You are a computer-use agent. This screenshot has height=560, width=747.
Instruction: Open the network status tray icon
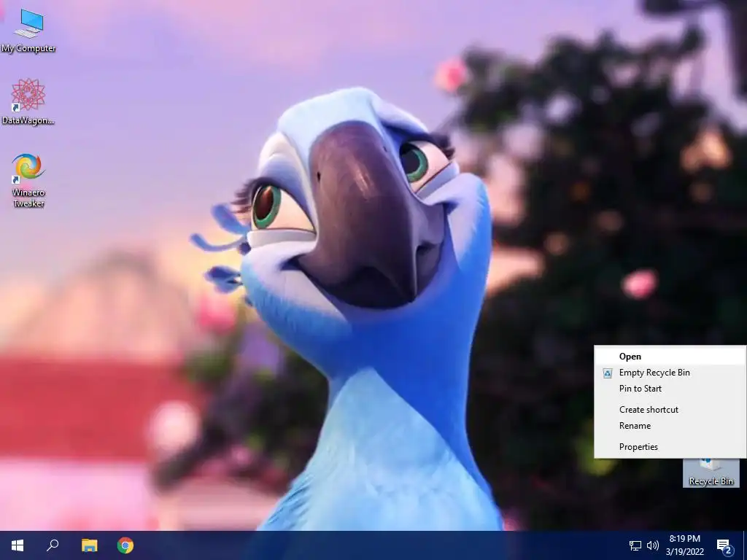(x=635, y=545)
